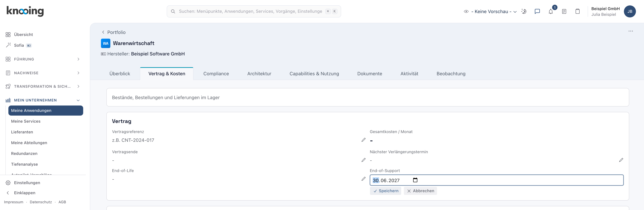The image size is (644, 210).
Task: Edit the Vertragsreferenz with pencil icon
Action: (x=363, y=140)
